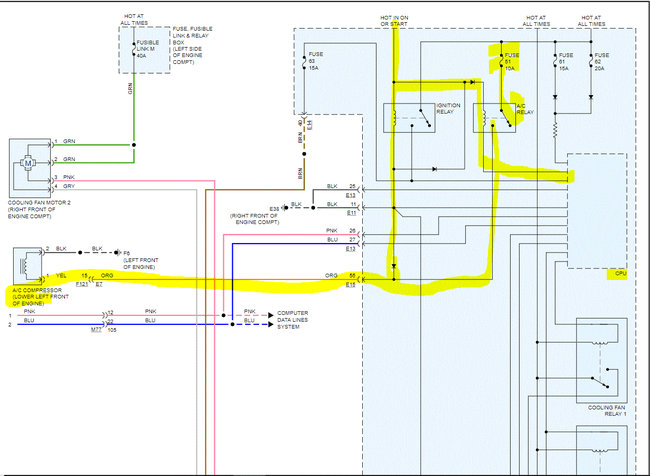The height and width of the screenshot is (476, 650).
Task: Click the "E,H" connector label below Fuse 63
Action: (x=310, y=123)
